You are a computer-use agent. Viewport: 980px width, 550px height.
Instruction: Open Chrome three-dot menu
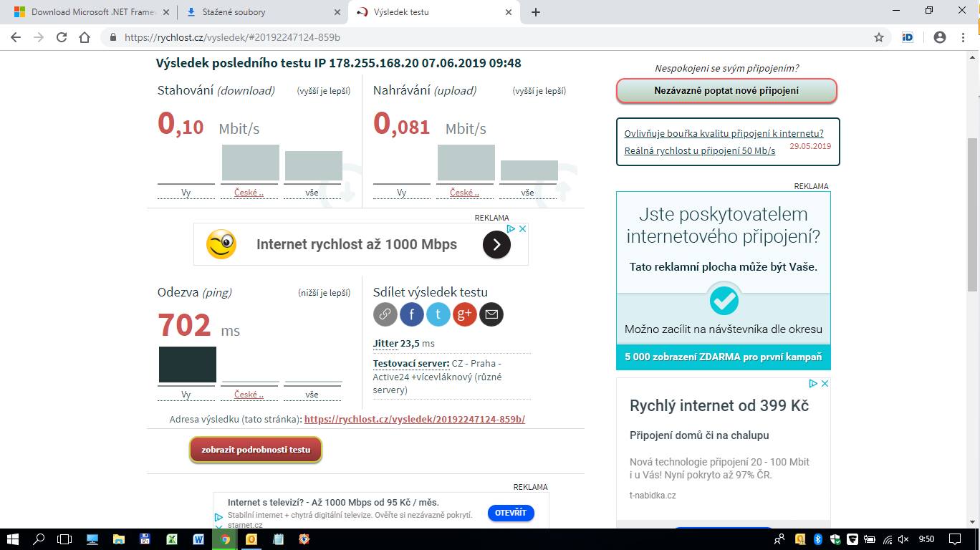(x=964, y=37)
